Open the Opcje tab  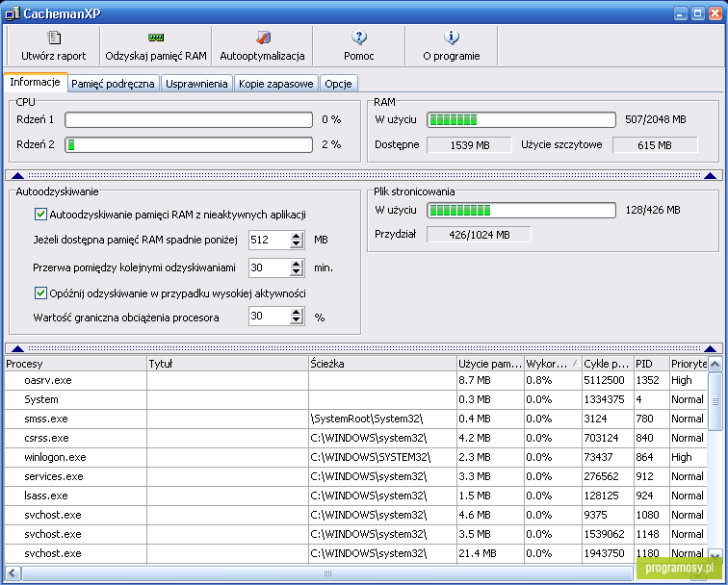(338, 84)
